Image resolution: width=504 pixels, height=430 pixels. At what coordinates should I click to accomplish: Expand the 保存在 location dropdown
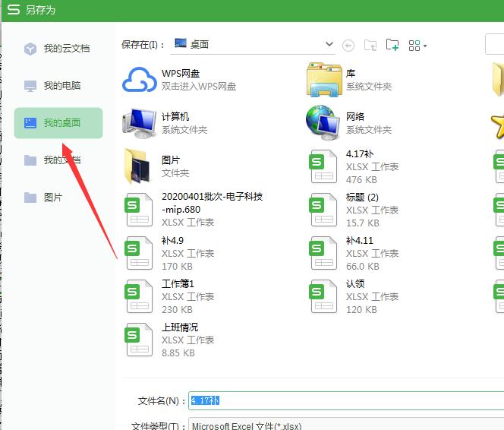(329, 44)
